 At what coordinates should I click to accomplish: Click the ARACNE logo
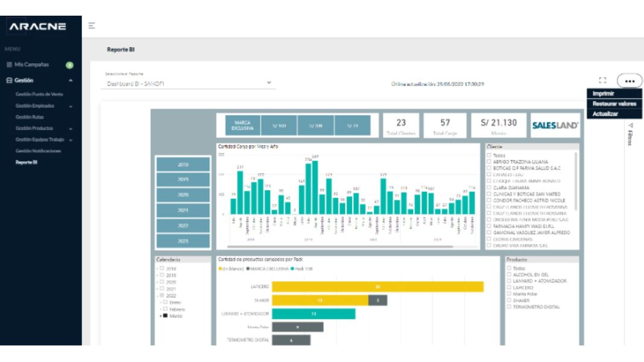(38, 27)
